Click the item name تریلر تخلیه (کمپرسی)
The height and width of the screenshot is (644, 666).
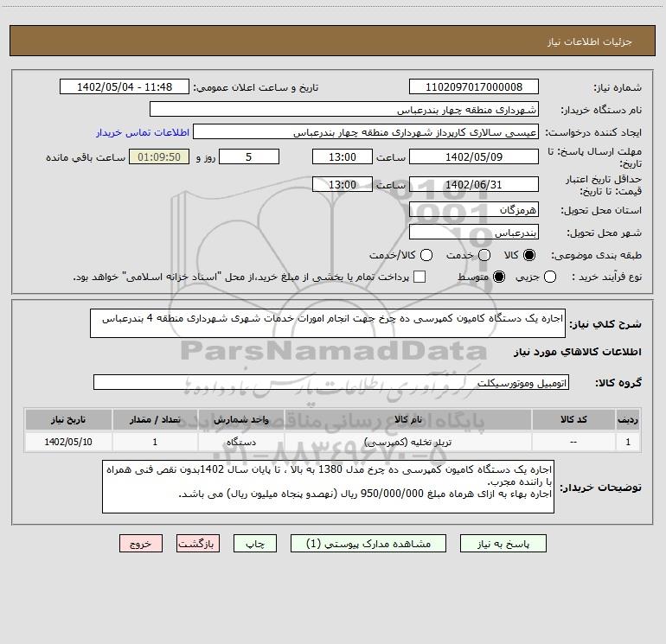pyautogui.click(x=407, y=442)
